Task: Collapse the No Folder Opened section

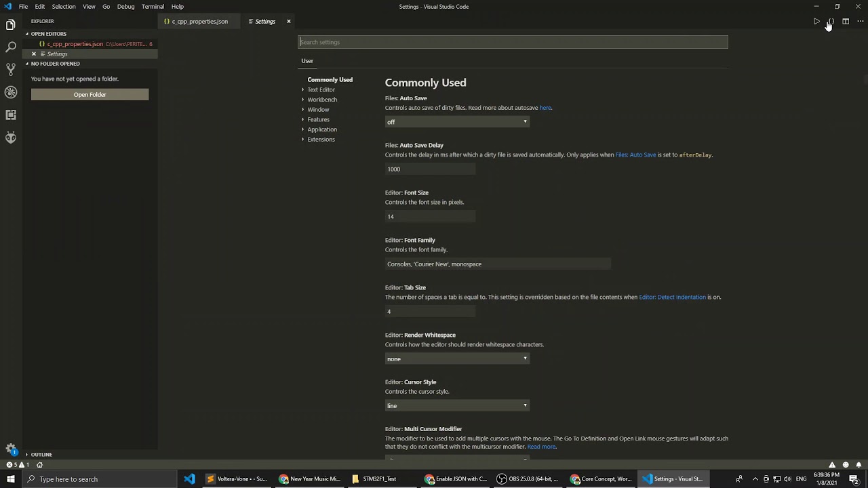Action: (54, 64)
